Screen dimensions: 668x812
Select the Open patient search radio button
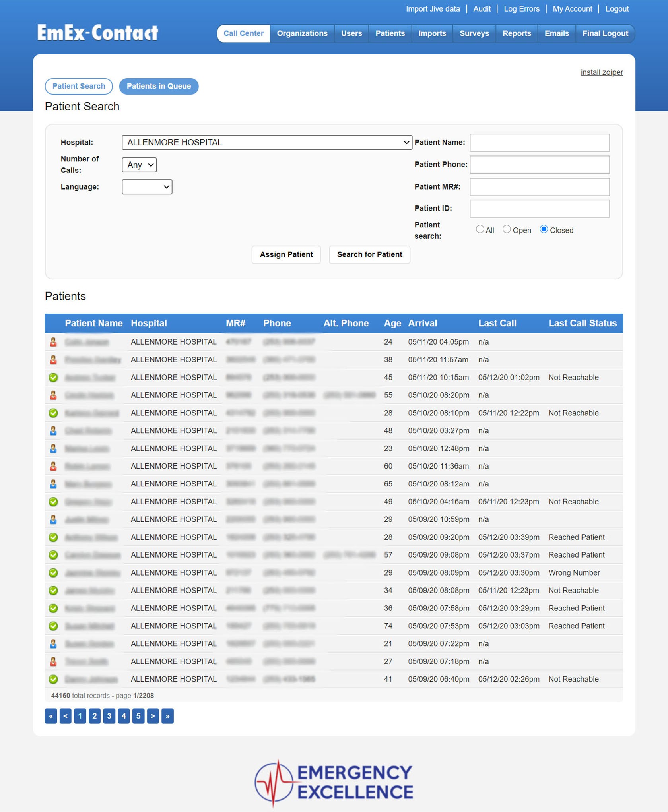click(x=506, y=229)
